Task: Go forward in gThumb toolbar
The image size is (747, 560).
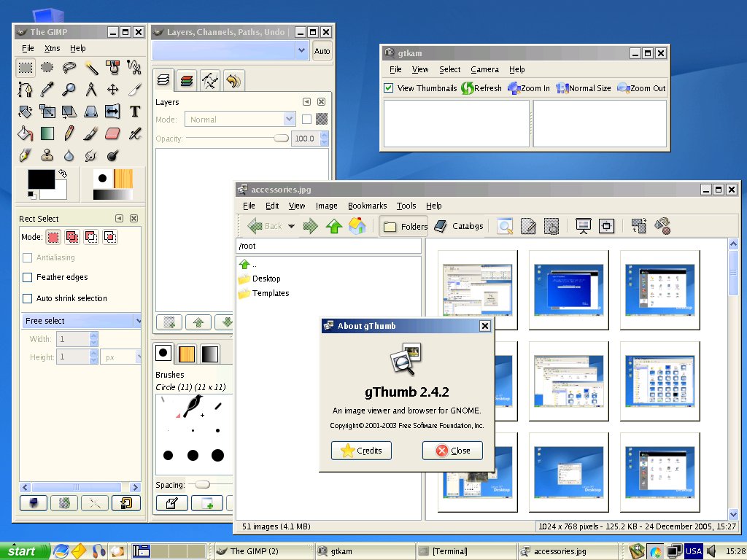Action: tap(311, 226)
